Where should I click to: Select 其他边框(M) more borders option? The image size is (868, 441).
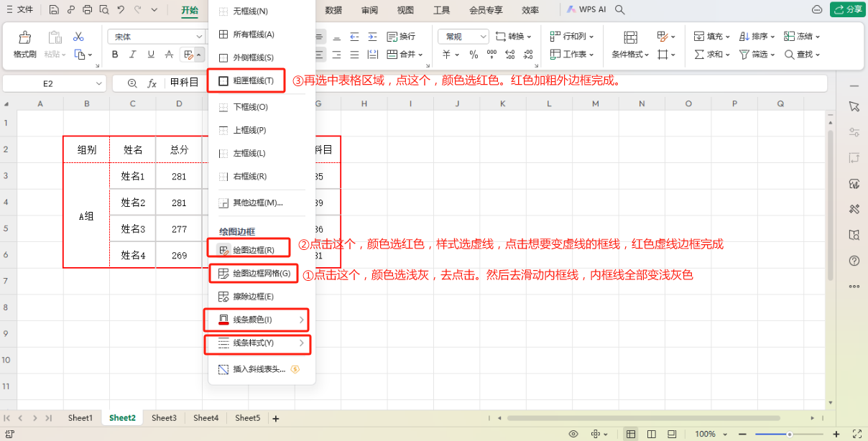tap(261, 203)
